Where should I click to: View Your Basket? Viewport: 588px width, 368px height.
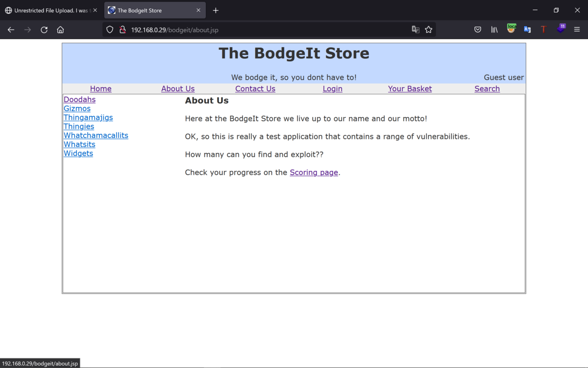click(410, 89)
